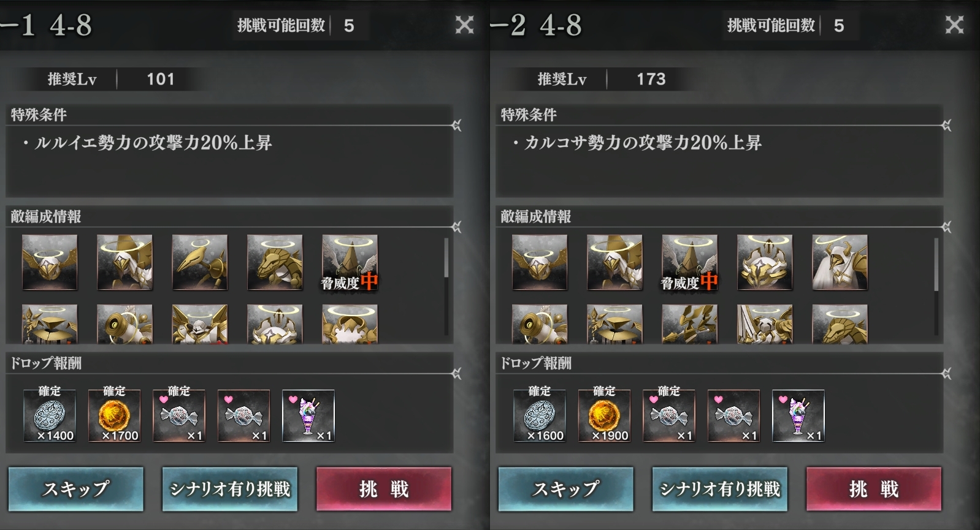This screenshot has width=980, height=530.
Task: Click the スキップ button on stage 4-8 level 101
Action: click(x=76, y=489)
